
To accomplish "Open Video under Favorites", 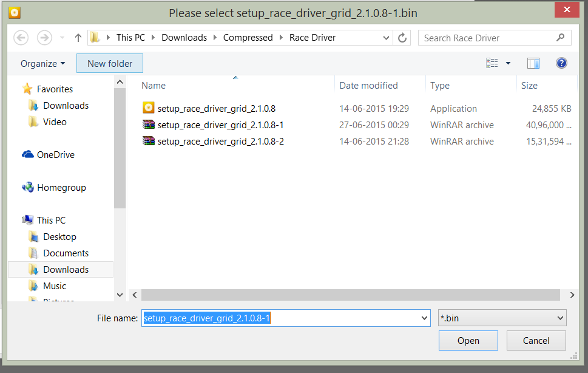I will pos(55,122).
